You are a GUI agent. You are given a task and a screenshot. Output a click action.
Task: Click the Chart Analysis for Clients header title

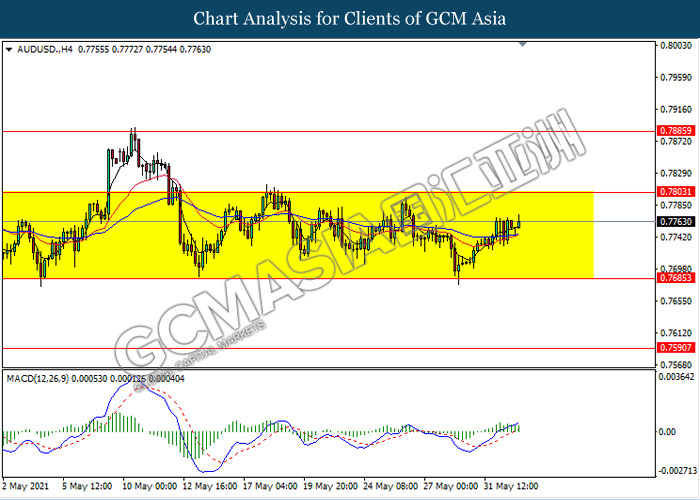tap(350, 19)
